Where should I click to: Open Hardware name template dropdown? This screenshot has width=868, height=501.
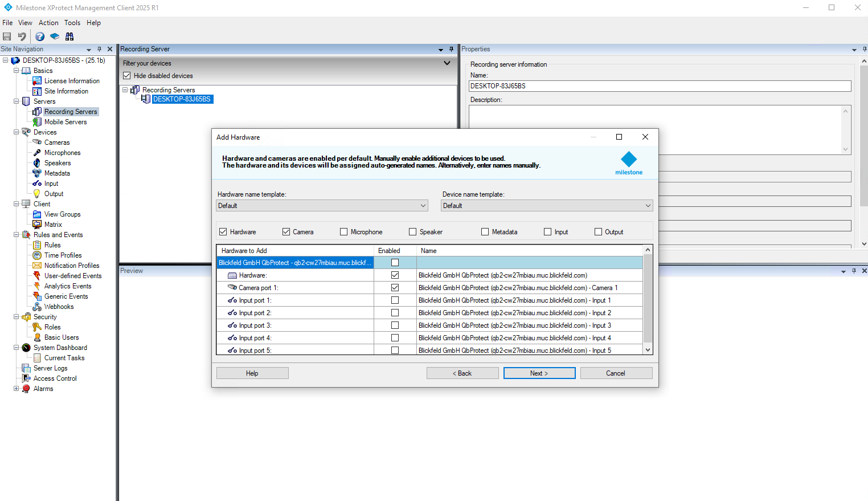point(322,206)
